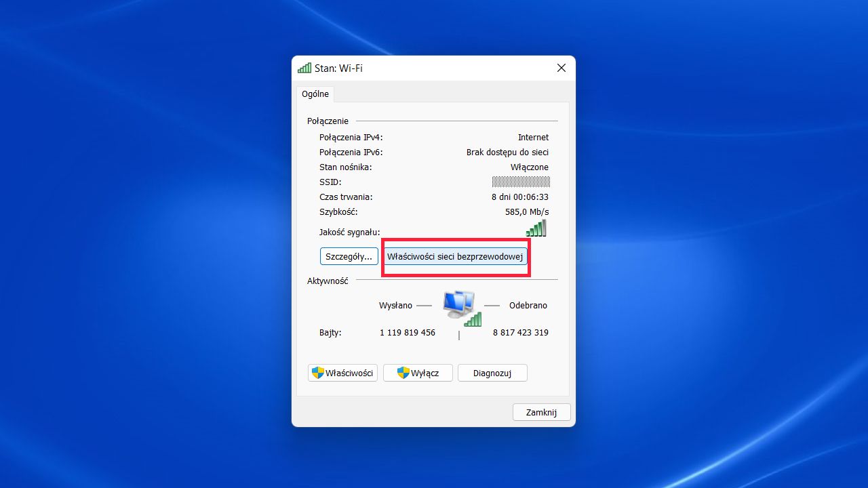Disable the adapter using the Wyłącz button
The height and width of the screenshot is (488, 868).
418,372
